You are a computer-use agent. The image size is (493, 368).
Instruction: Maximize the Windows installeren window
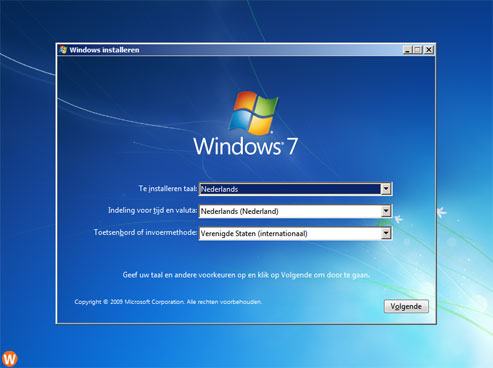click(x=417, y=50)
